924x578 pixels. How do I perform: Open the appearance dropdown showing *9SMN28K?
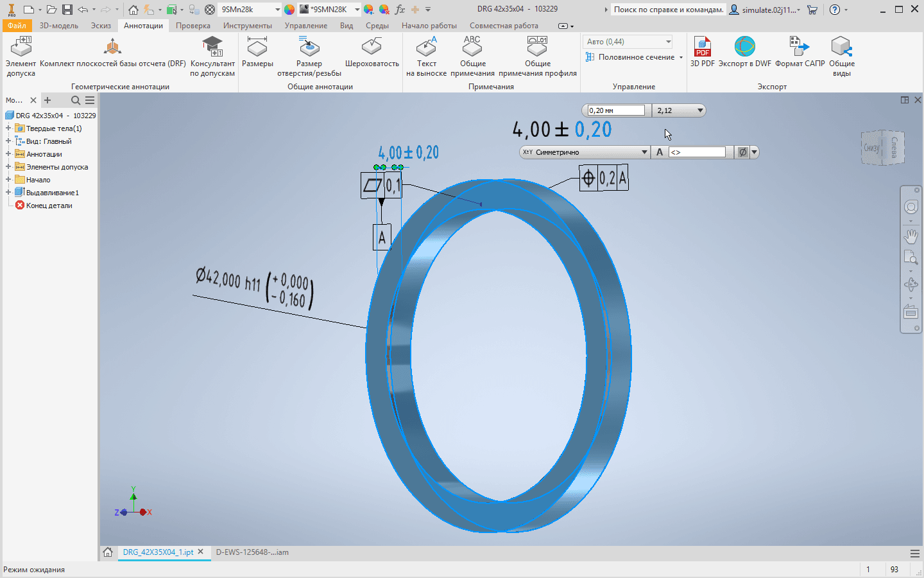click(330, 10)
